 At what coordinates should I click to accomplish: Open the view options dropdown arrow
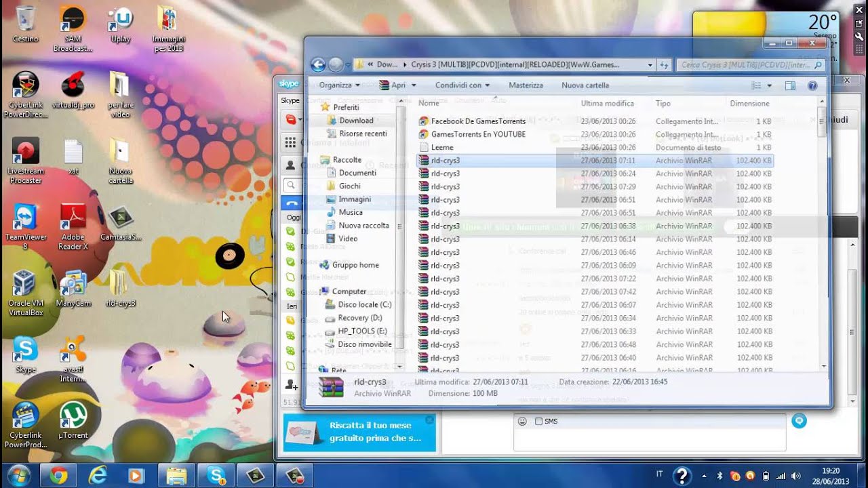pyautogui.click(x=769, y=85)
